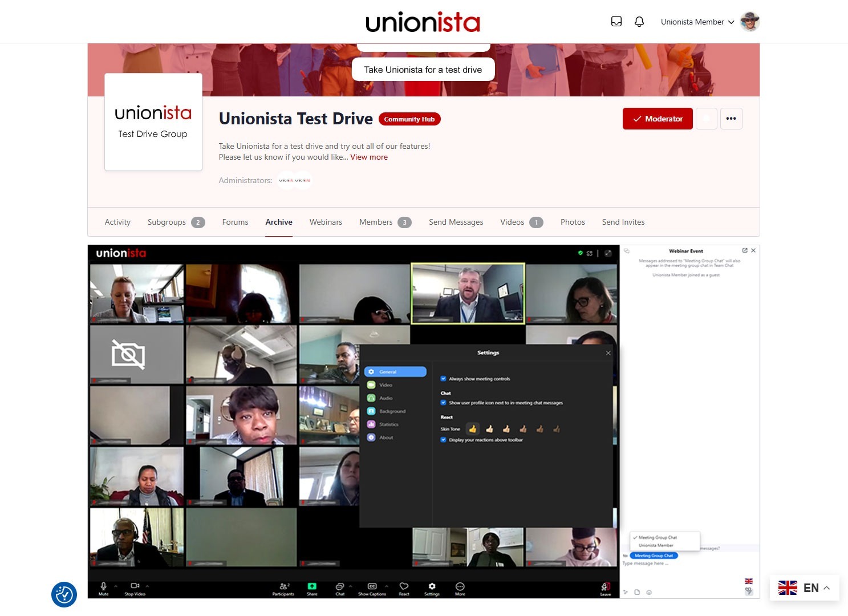The image size is (848, 616).
Task: Click the file attachment icon in chat
Action: [x=637, y=592]
